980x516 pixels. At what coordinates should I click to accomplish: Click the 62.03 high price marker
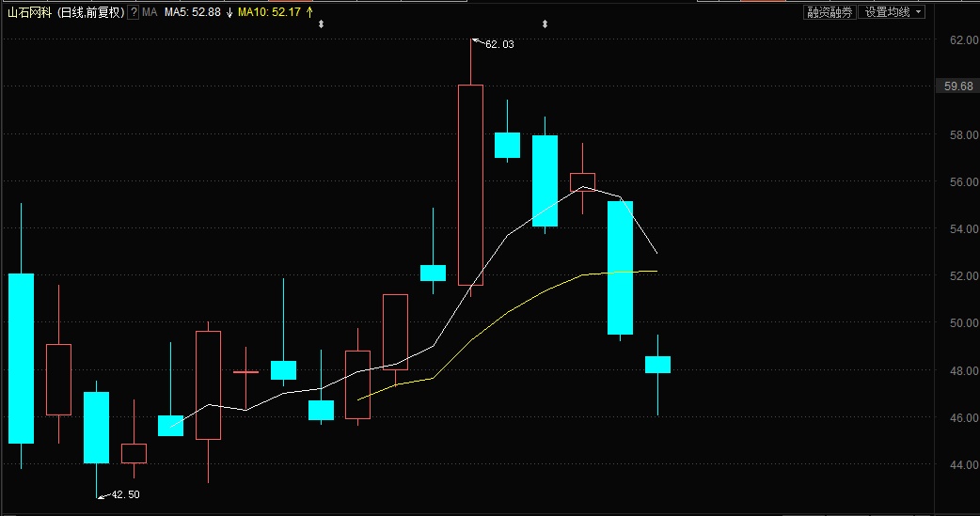(498, 44)
